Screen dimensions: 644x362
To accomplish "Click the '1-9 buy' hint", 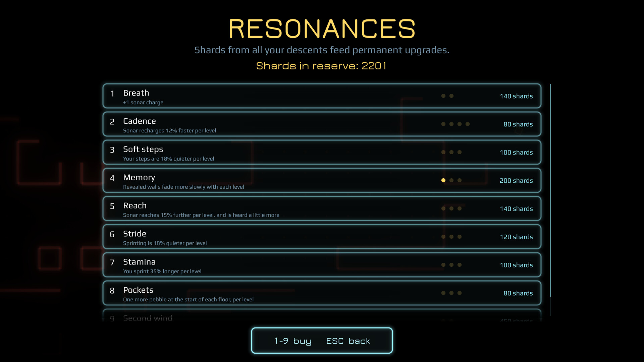I will [293, 341].
